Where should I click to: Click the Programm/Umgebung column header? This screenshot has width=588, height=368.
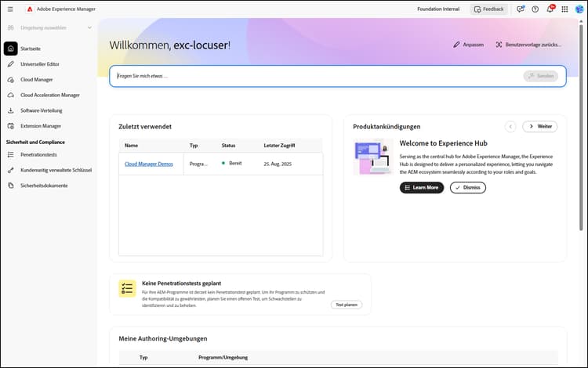223,358
